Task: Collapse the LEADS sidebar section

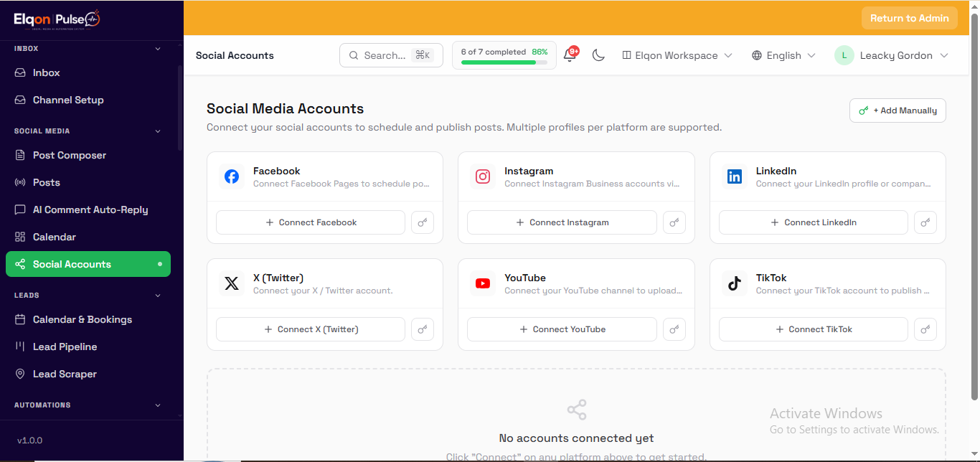Action: pos(158,296)
